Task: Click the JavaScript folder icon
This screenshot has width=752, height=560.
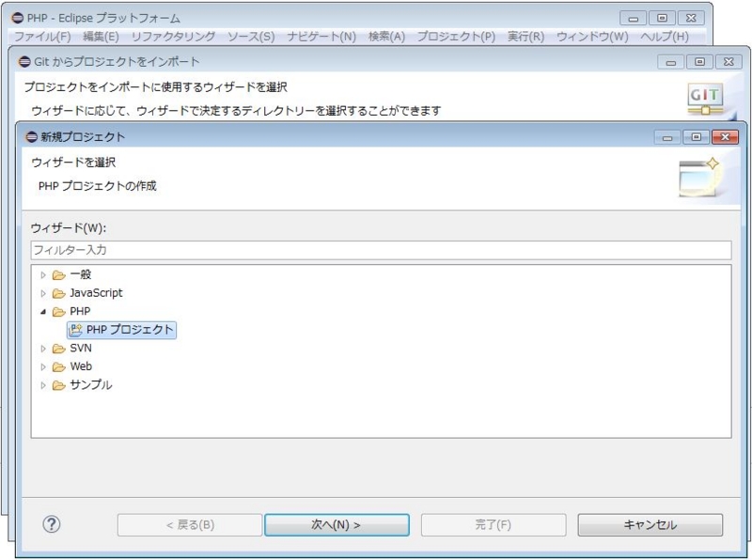Action: [x=58, y=293]
